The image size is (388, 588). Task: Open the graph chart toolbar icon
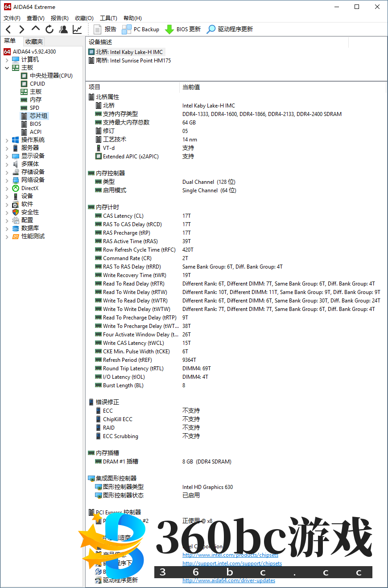(x=77, y=29)
